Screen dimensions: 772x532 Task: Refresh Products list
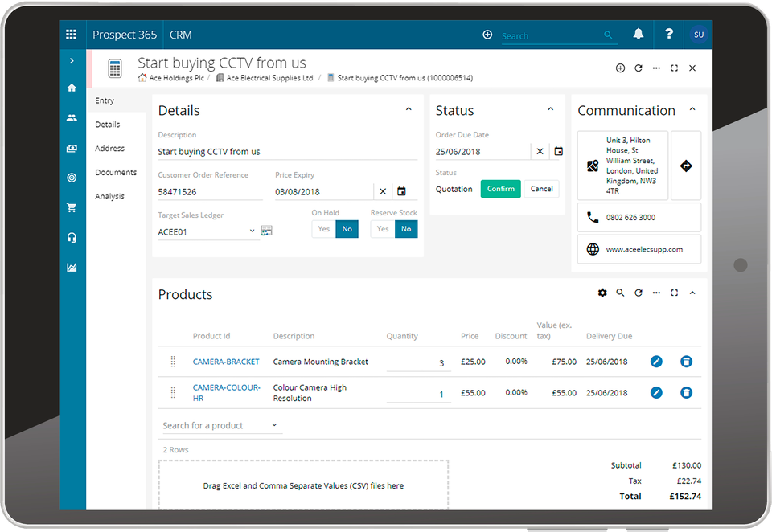coord(639,293)
